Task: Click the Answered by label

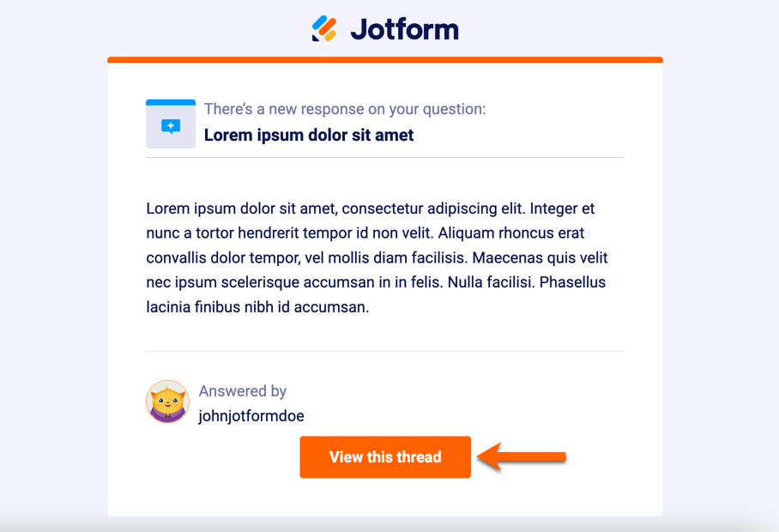Action: [243, 391]
